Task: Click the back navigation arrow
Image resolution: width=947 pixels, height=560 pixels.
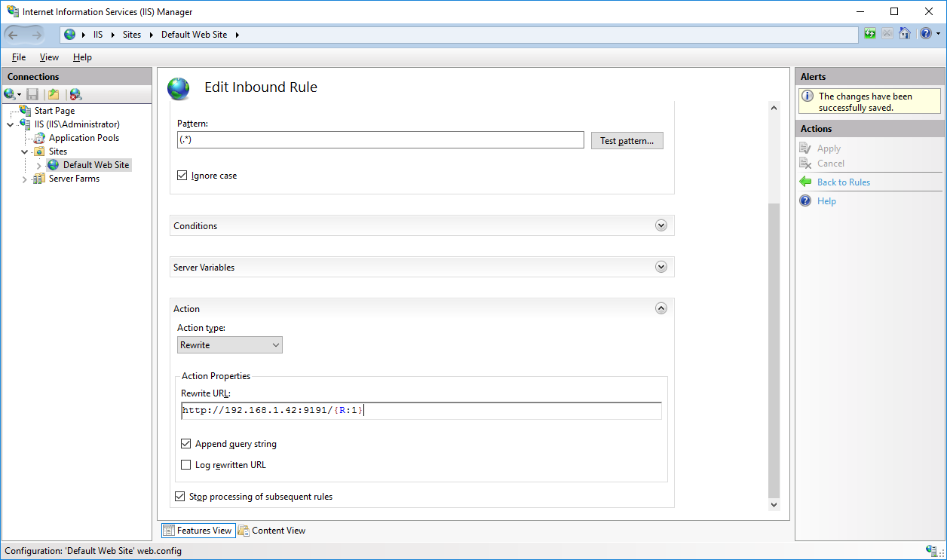Action: 13,34
